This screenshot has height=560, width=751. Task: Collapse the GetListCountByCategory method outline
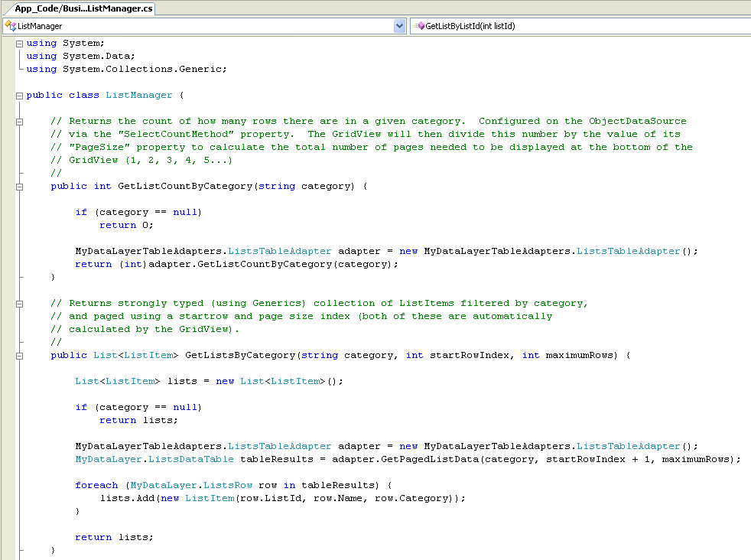20,187
